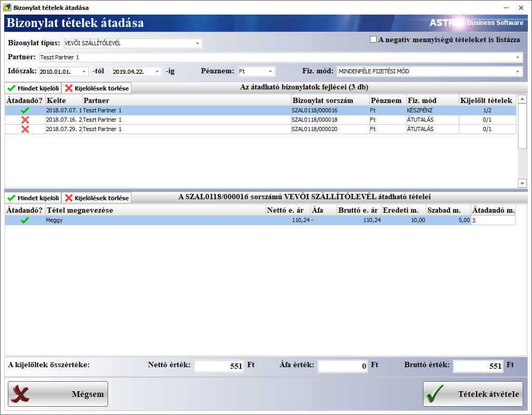Close the Bizonylat tételek átadása window
Viewport: 532px width, 415px height.
tap(521, 7)
